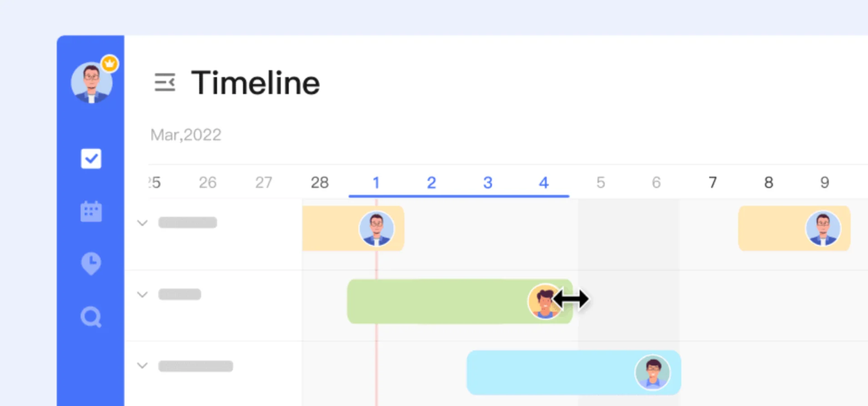
Task: Click the Timeline heading
Action: (x=255, y=82)
